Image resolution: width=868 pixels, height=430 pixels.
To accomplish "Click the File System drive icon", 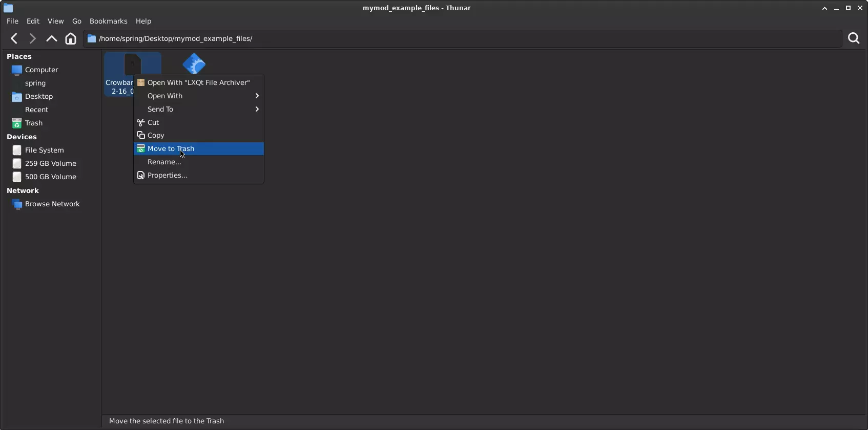I will coord(17,150).
